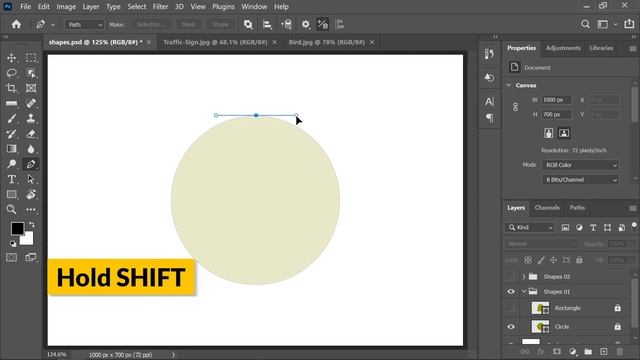Image resolution: width=640 pixels, height=360 pixels.
Task: Show the Rectangle layer
Action: (x=511, y=308)
